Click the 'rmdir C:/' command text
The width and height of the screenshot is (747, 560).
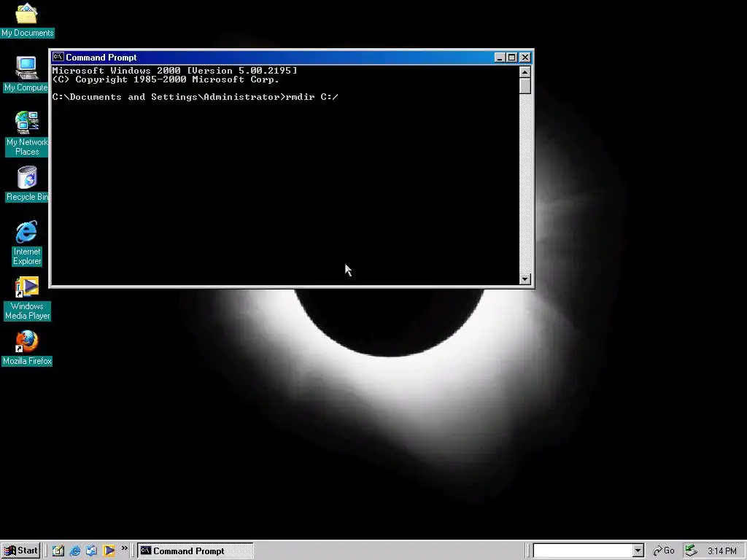(312, 97)
